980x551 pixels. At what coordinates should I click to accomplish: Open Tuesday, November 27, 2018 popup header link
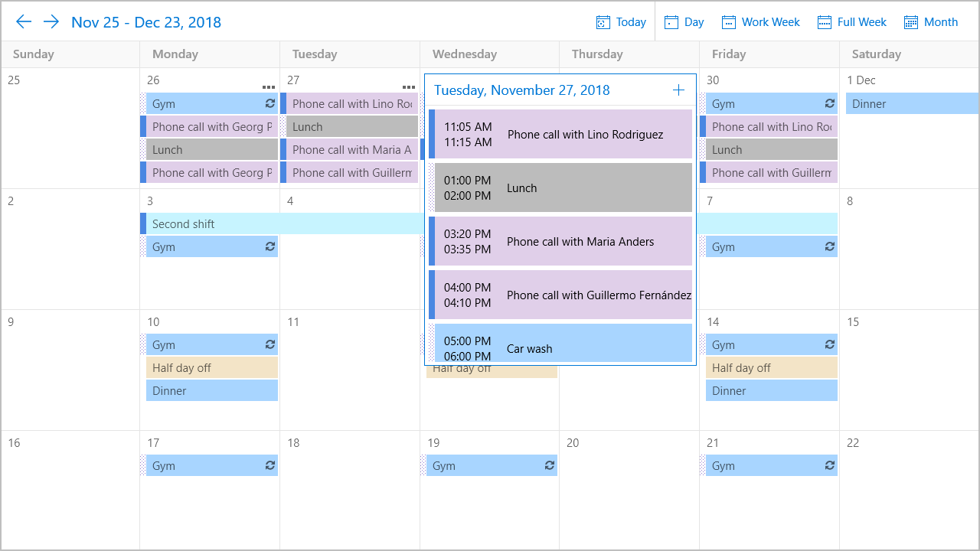click(521, 90)
